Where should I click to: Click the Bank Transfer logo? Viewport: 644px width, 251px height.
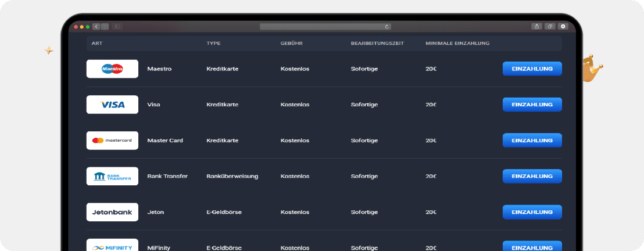[x=112, y=176]
